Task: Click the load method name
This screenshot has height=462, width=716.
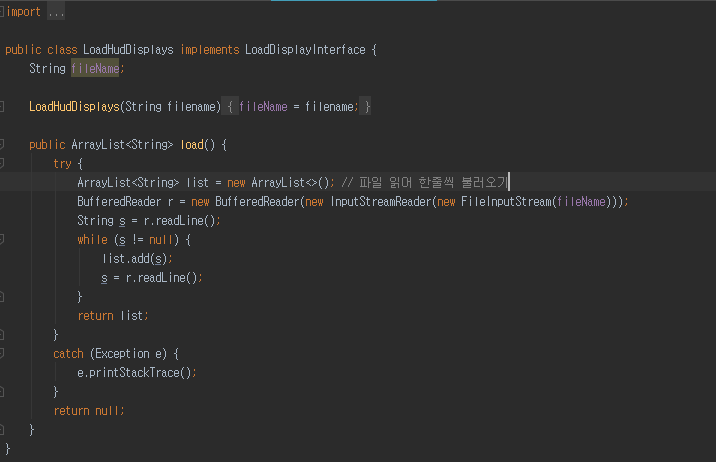Action: [192, 145]
